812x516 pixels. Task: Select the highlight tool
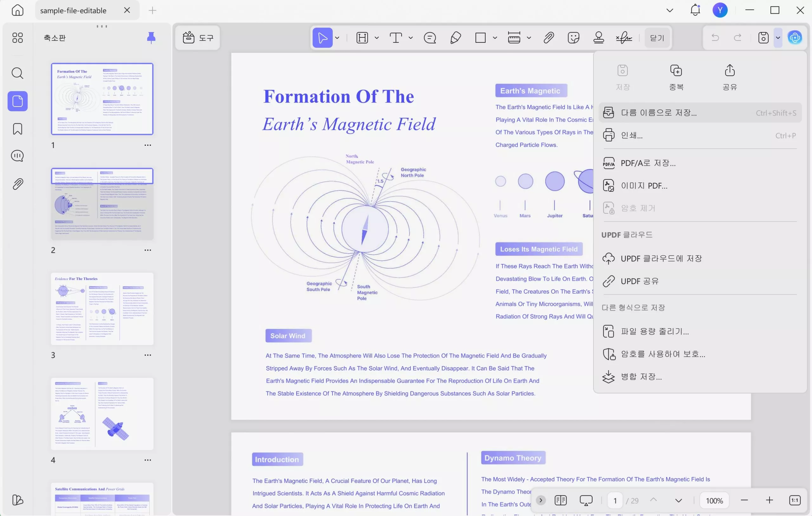(x=362, y=37)
